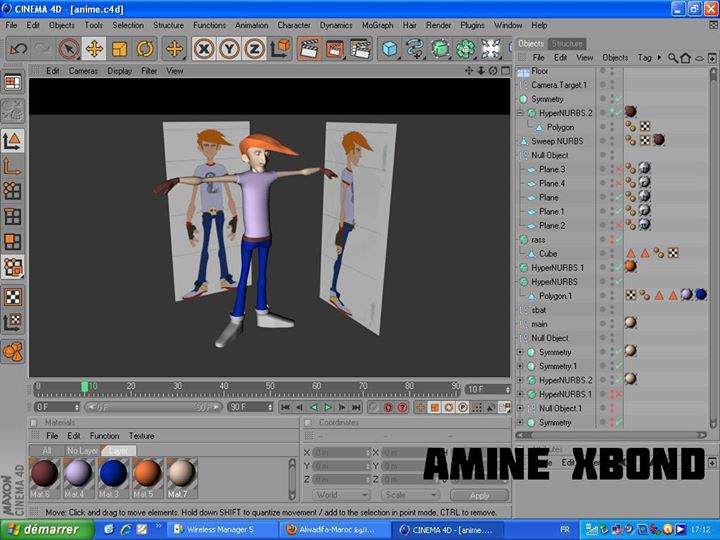Toggle the X axis lock

[x=204, y=48]
